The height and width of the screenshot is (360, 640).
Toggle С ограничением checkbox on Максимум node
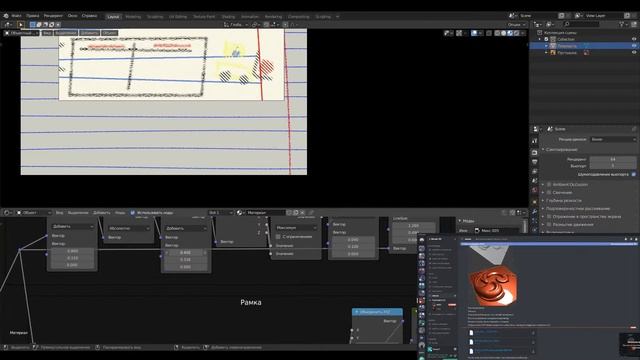(x=278, y=237)
